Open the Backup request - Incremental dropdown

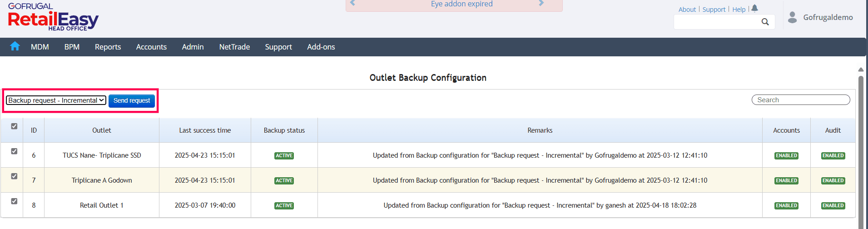point(56,100)
